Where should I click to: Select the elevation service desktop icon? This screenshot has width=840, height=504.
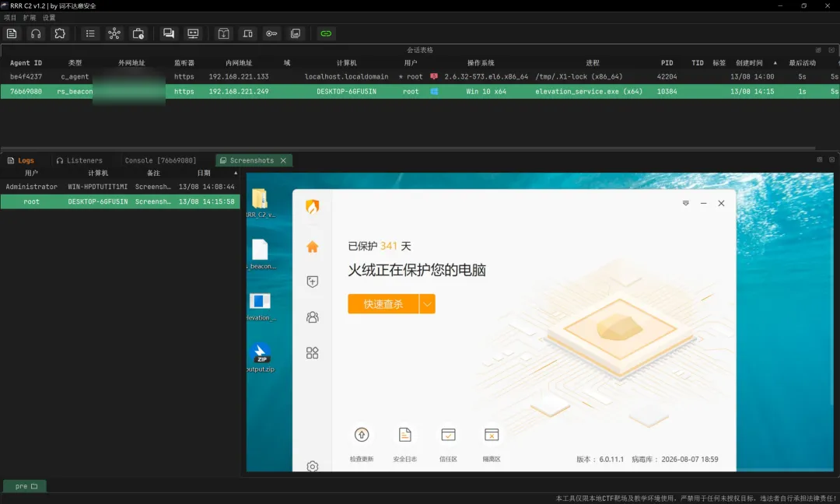261,306
